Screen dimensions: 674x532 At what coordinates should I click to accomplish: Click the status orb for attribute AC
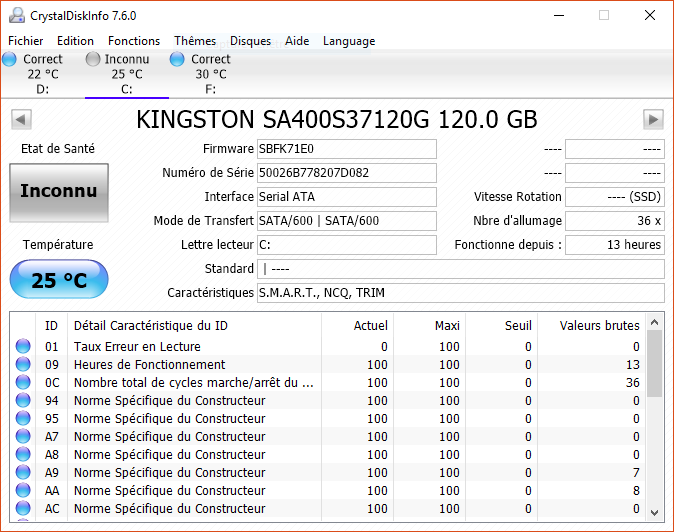click(23, 509)
